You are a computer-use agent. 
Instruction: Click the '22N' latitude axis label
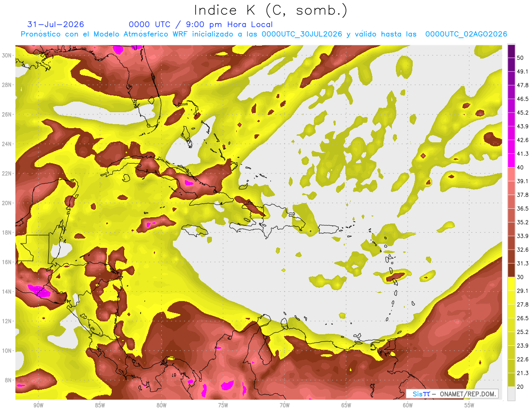pos(7,173)
